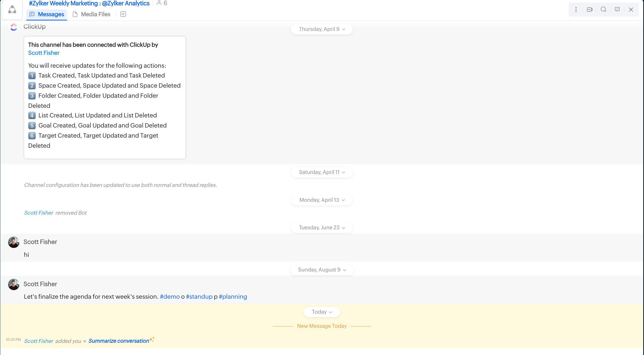This screenshot has height=355, width=644.
Task: Expand the Saturday, April 11 date dropdown
Action: (x=322, y=172)
